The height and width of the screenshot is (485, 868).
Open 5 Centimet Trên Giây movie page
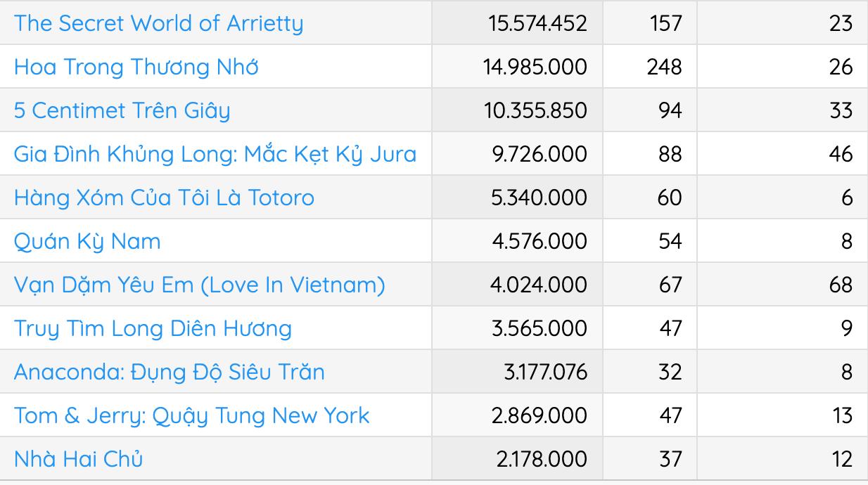(122, 110)
